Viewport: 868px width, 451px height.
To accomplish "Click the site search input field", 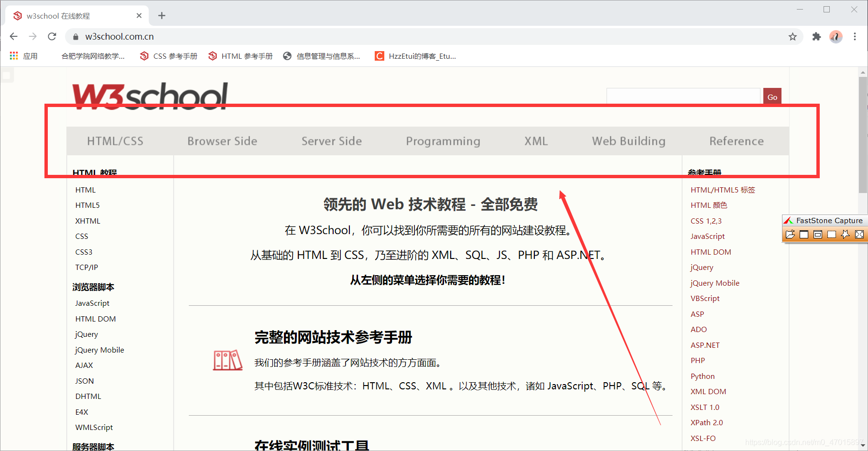I will click(x=684, y=96).
